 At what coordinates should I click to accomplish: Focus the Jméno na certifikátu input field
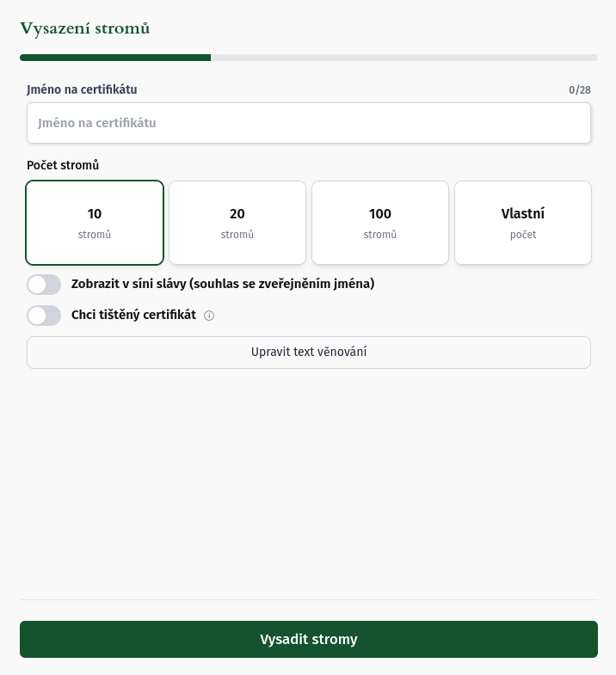click(x=309, y=123)
